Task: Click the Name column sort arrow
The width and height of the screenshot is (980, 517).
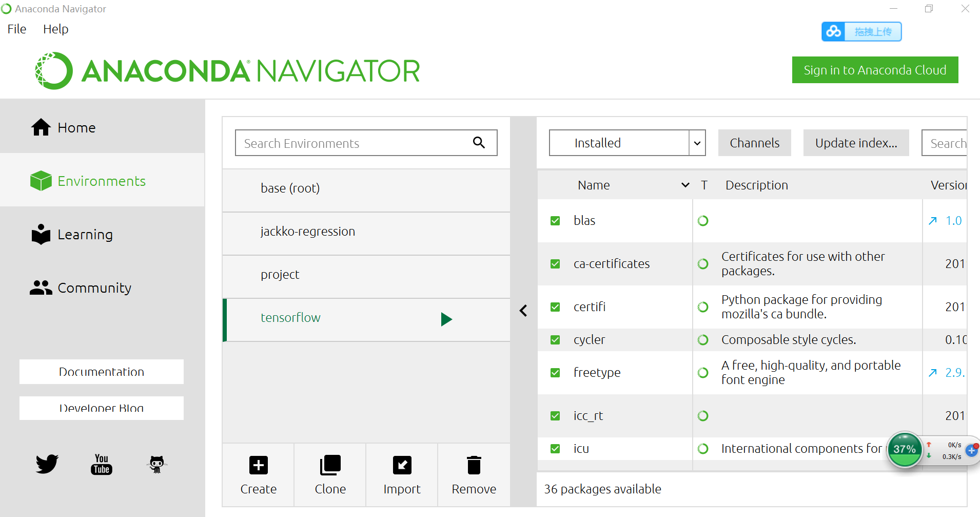Action: coord(685,185)
